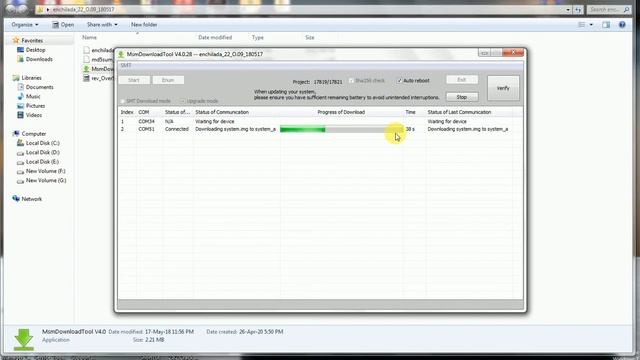This screenshot has height=360, width=640.
Task: Select the md5sum file icon
Action: tap(86, 60)
